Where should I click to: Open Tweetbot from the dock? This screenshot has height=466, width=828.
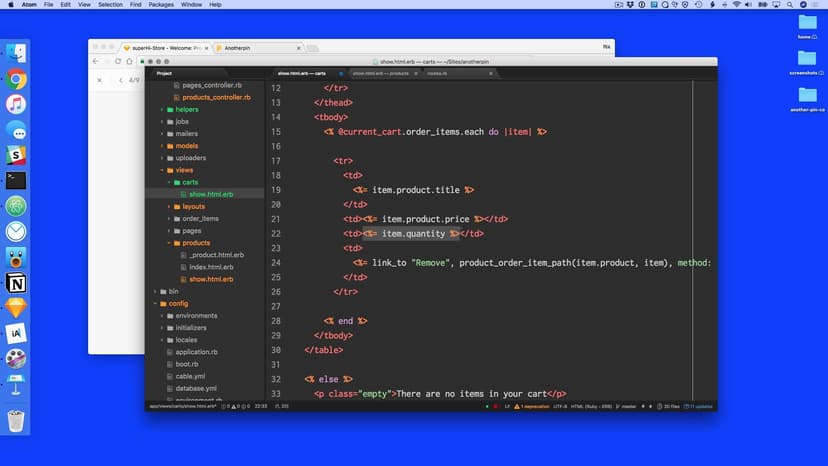pos(16,258)
